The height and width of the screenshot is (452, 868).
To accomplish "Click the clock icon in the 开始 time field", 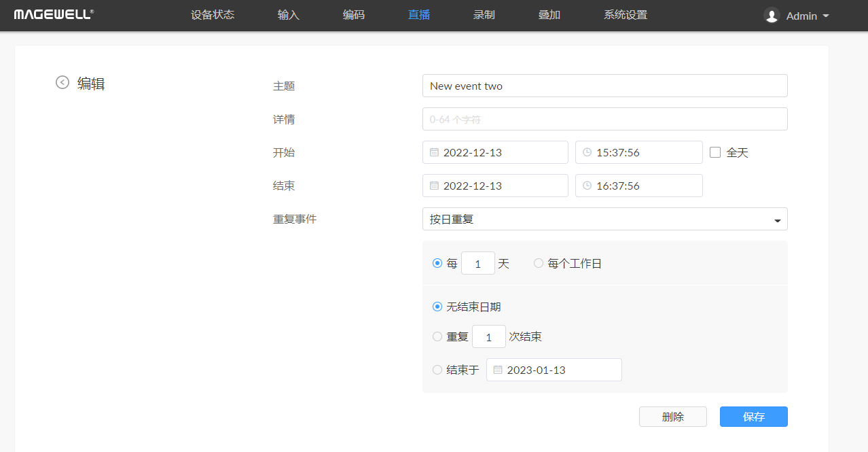I will 587,153.
